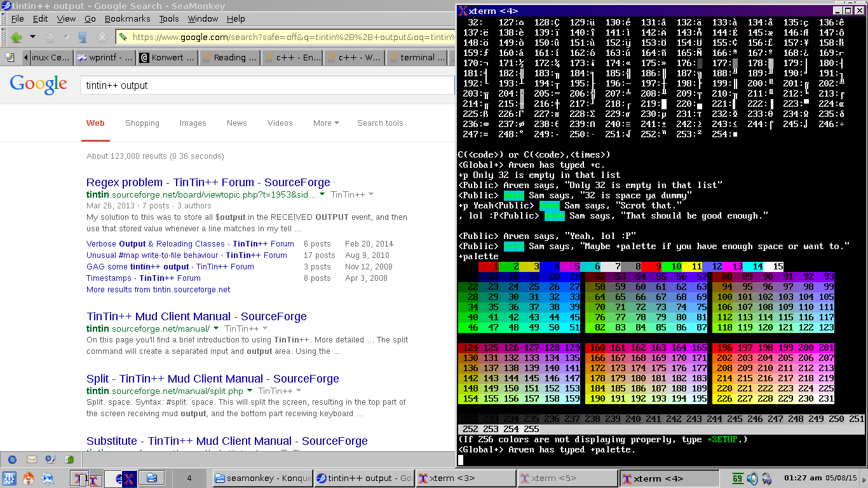Open the SeaMonkey Mail component icon

click(31, 459)
